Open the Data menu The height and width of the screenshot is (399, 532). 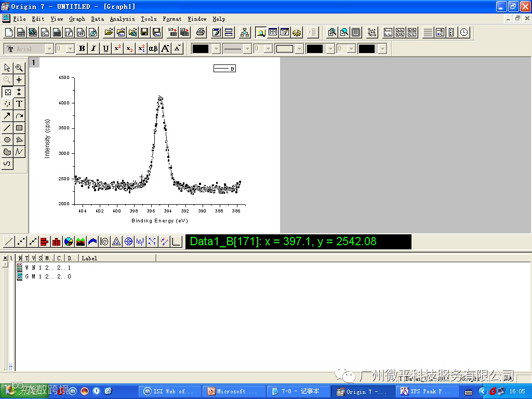pyautogui.click(x=97, y=19)
